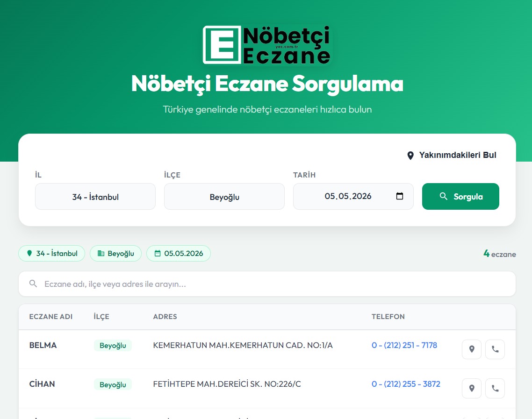Click the magnifier icon in Sorgula button

click(x=443, y=196)
